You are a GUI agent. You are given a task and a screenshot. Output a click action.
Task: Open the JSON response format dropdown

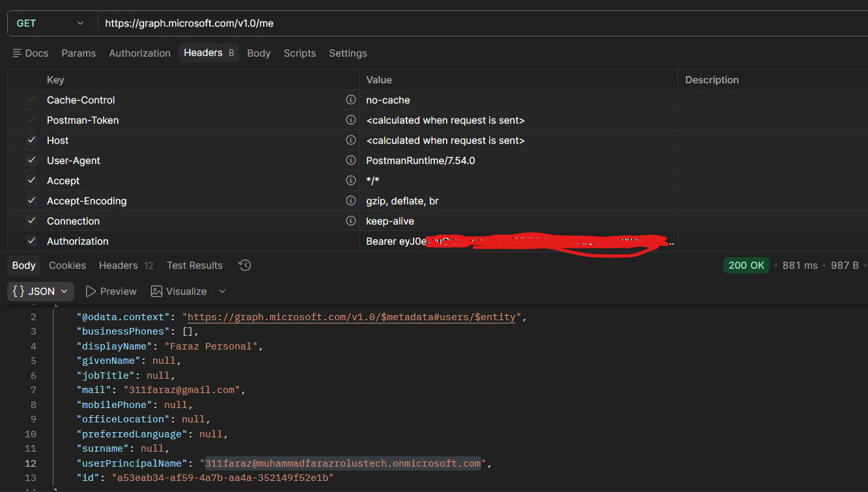click(x=40, y=292)
